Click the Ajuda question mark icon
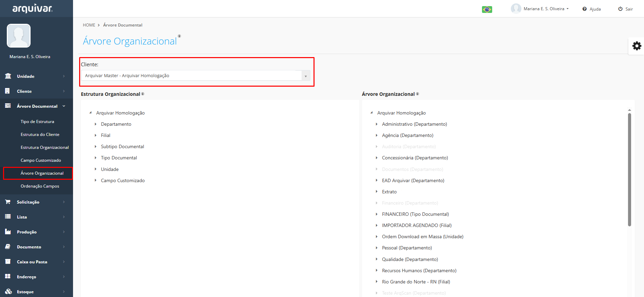644x297 pixels. 585,9
